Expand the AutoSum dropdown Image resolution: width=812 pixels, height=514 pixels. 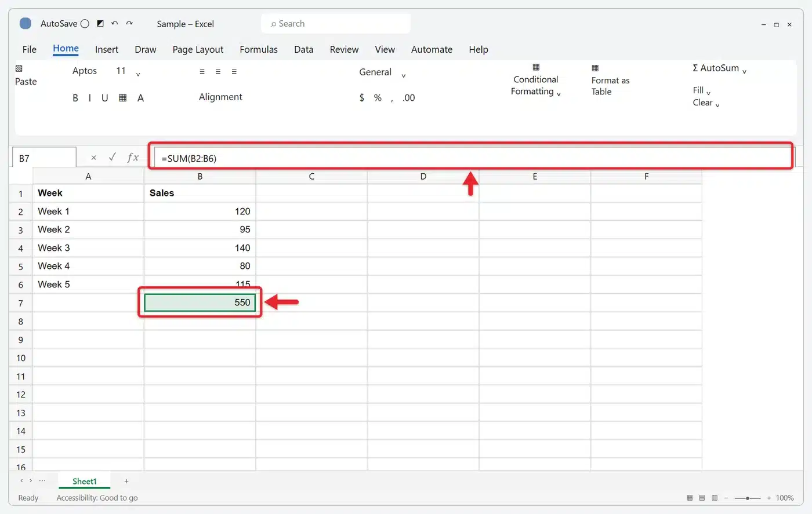tap(744, 72)
